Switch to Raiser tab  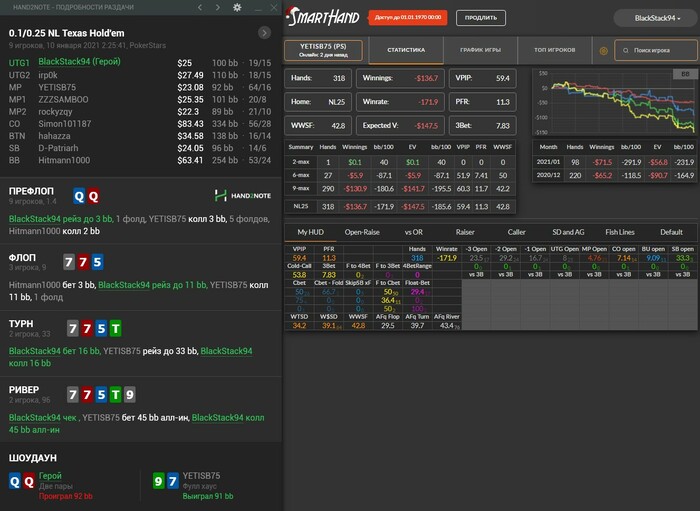465,232
